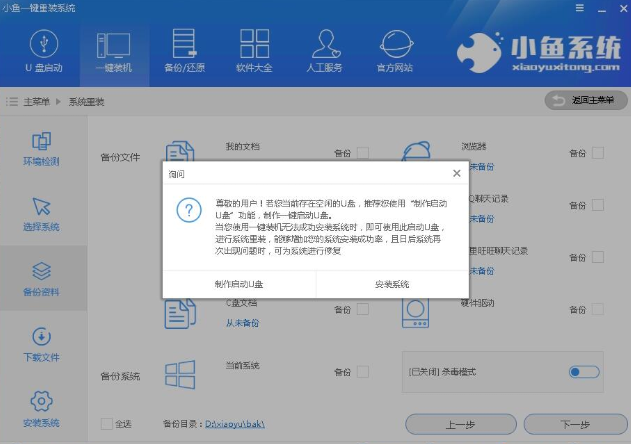Click the 硬件驱动 disk icon
The width and height of the screenshot is (631, 444).
(x=415, y=313)
